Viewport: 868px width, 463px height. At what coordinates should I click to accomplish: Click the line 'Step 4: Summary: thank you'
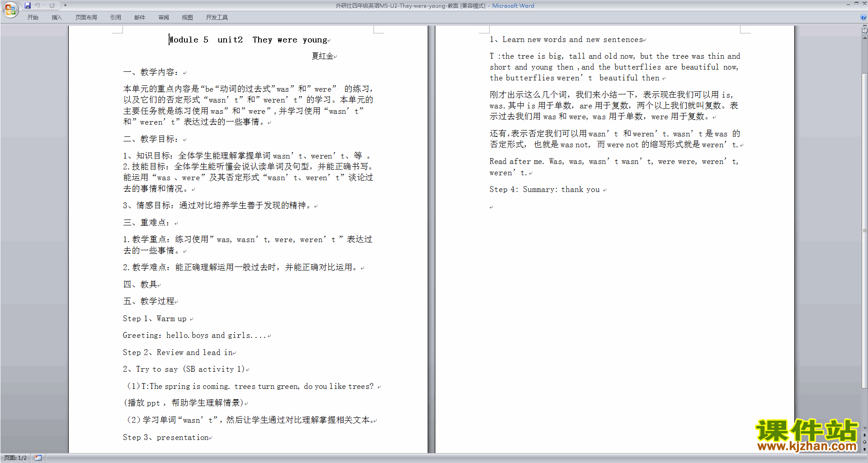(545, 189)
